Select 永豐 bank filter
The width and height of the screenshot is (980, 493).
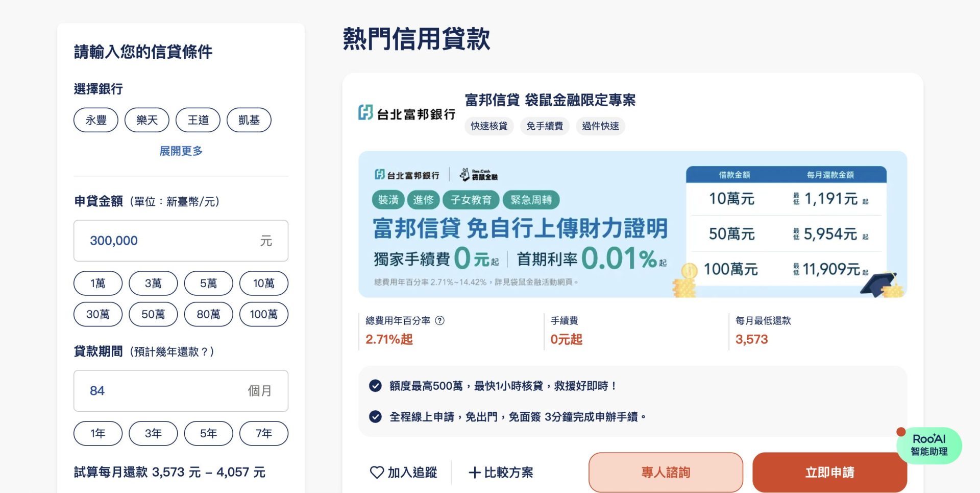[96, 120]
